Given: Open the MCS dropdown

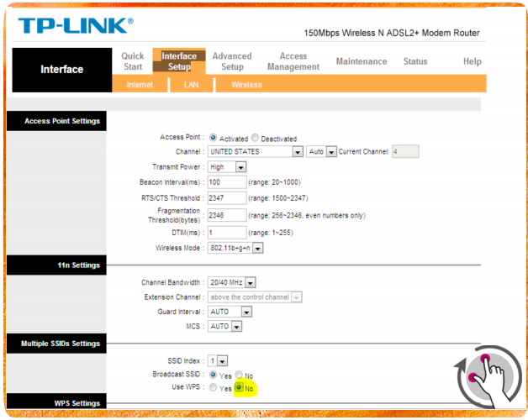Looking at the screenshot, I should coord(224,327).
